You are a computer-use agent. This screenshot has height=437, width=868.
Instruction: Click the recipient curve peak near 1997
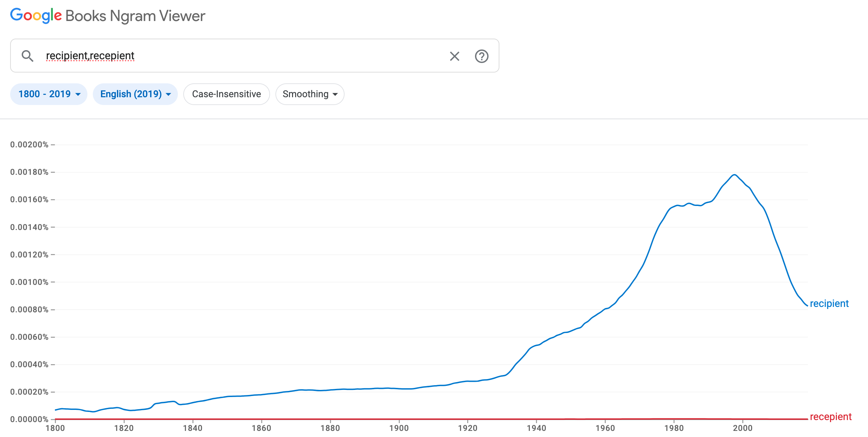(734, 175)
